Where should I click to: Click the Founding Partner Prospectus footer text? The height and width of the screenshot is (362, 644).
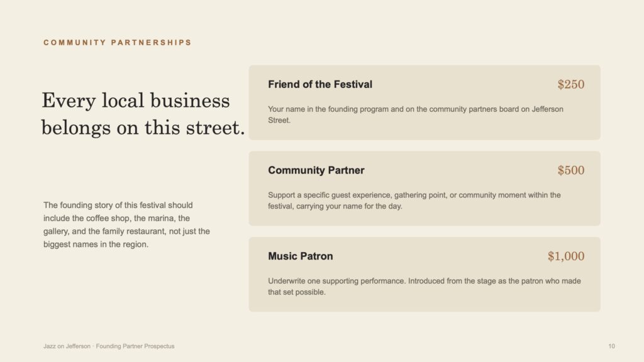pos(135,346)
